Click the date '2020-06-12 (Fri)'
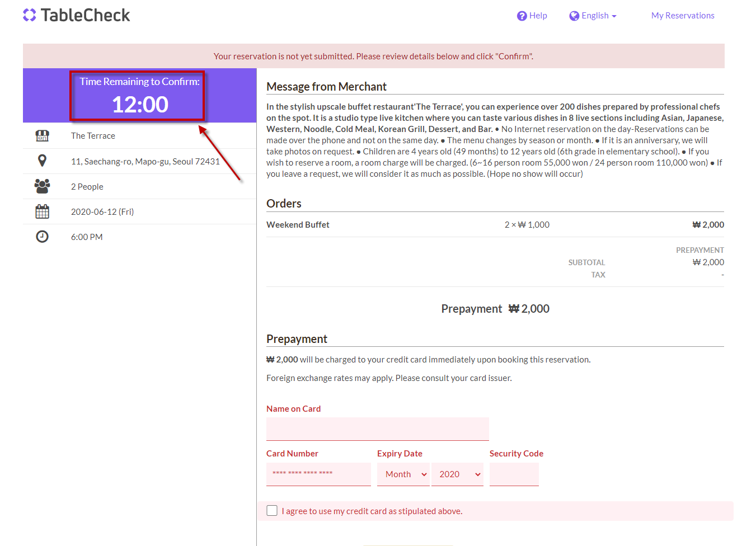 tap(102, 212)
